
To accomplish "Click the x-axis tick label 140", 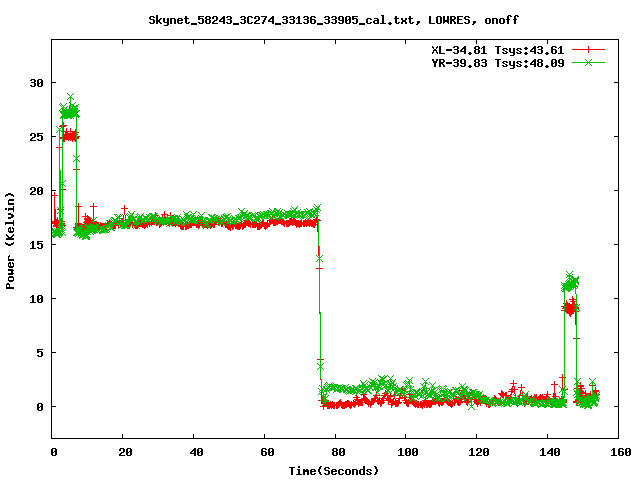I will (550, 452).
